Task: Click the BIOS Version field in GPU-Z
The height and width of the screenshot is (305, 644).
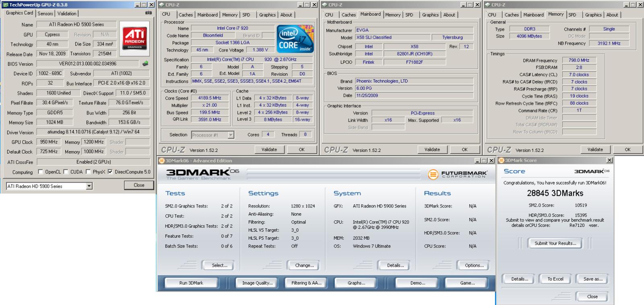Action: pyautogui.click(x=88, y=64)
